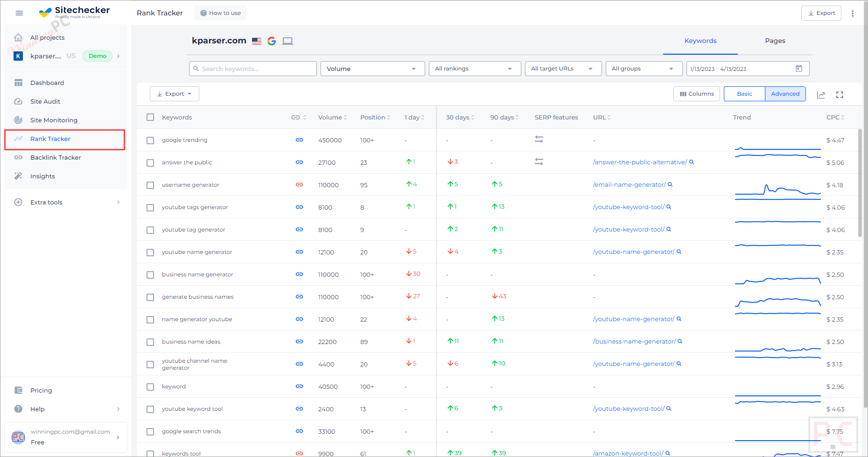Sort by the CPC column header
868x457 pixels.
835,118
